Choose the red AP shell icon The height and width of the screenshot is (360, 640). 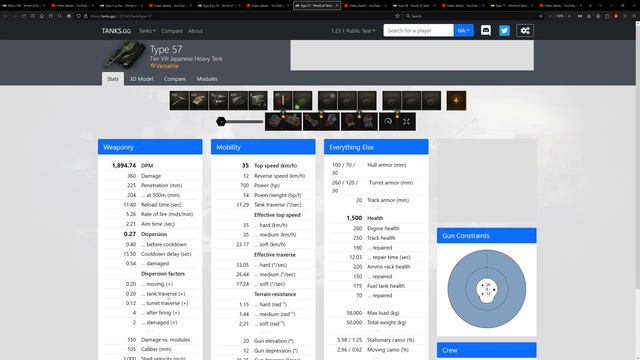[x=283, y=100]
